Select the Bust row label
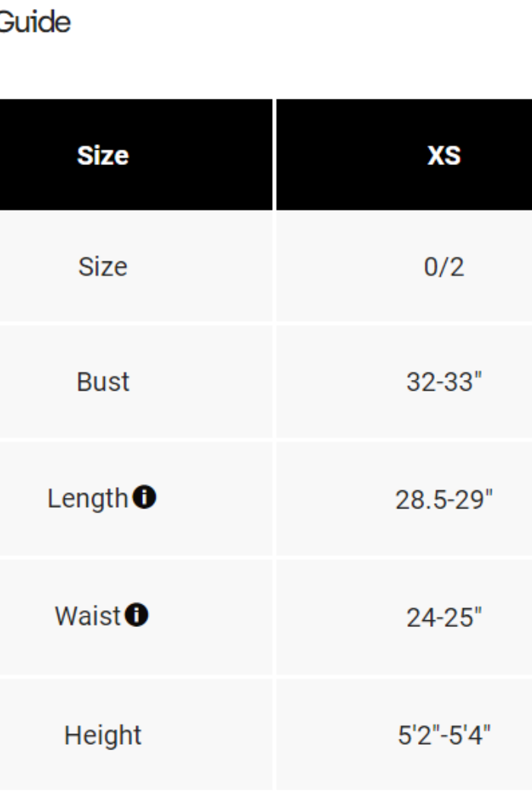The width and height of the screenshot is (532, 798). [x=103, y=382]
